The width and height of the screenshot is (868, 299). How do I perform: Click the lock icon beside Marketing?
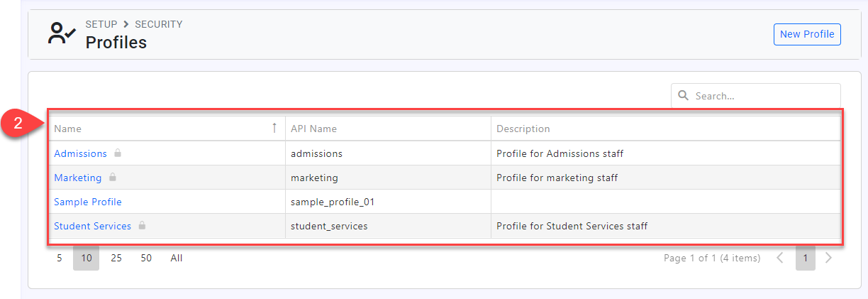pos(113,177)
